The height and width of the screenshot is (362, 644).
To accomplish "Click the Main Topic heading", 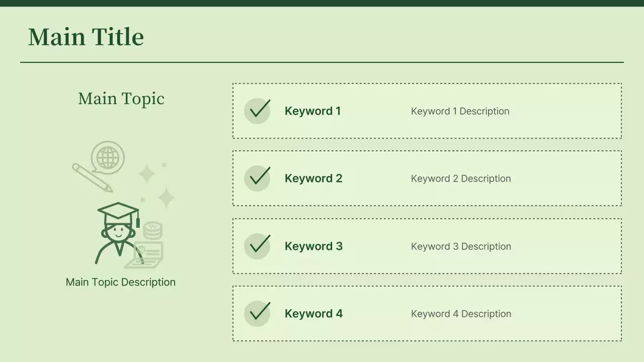I will coord(121,99).
